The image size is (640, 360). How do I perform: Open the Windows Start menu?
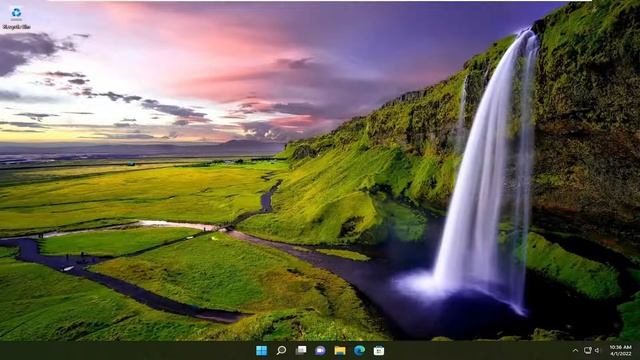[x=261, y=350]
